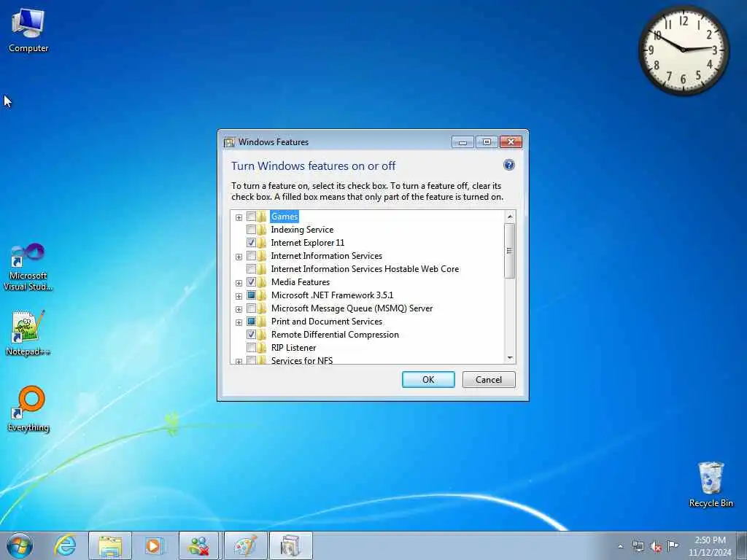The image size is (747, 560).
Task: Check the Indexing Service box
Action: [x=251, y=230]
